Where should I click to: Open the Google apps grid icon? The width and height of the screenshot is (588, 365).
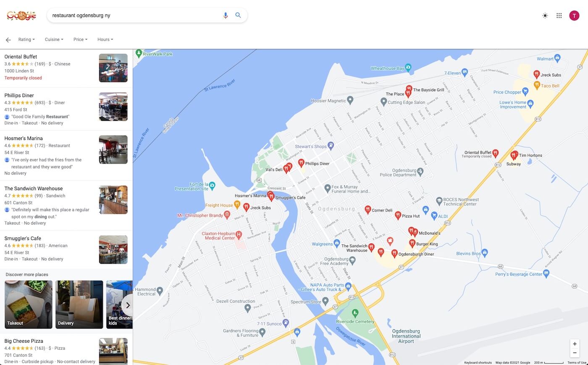559,16
